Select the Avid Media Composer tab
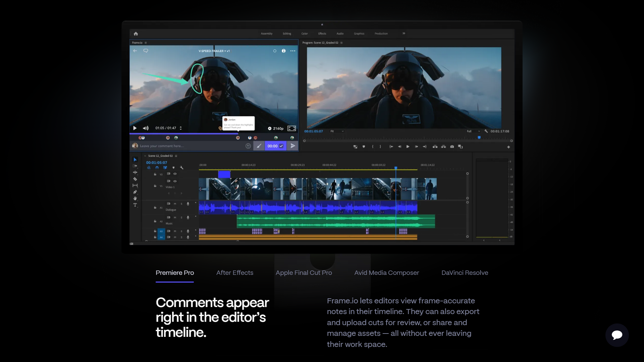The image size is (644, 362). [387, 273]
